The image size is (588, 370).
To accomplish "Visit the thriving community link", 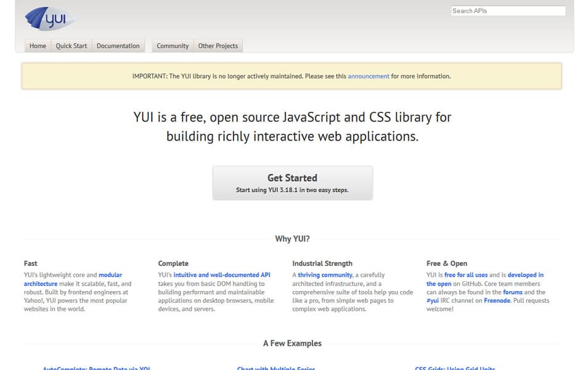I will (x=325, y=275).
